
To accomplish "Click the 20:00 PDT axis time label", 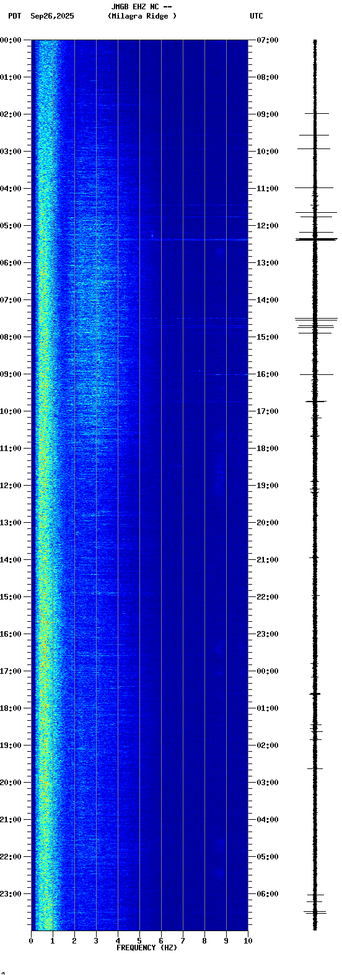I will pyautogui.click(x=11, y=783).
